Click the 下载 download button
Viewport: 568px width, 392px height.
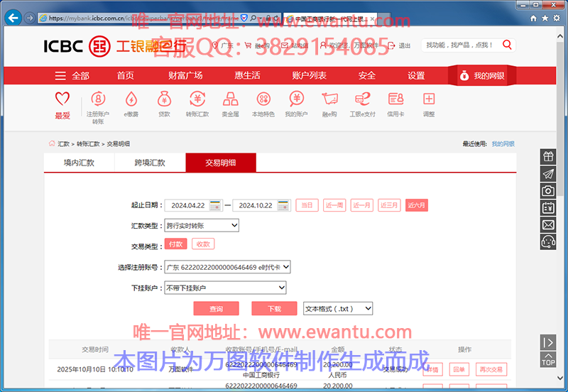274,309
